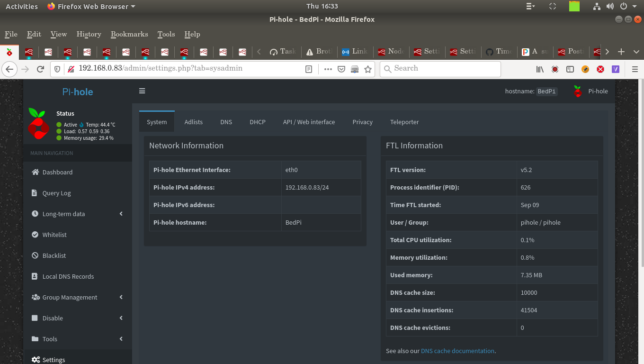
Task: Click the red X extension icon
Action: pos(600,69)
